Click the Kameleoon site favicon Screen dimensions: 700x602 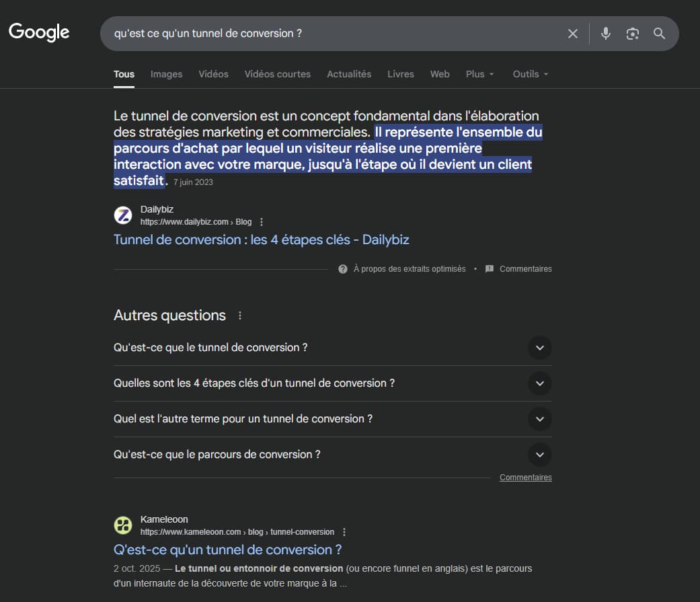pos(123,525)
